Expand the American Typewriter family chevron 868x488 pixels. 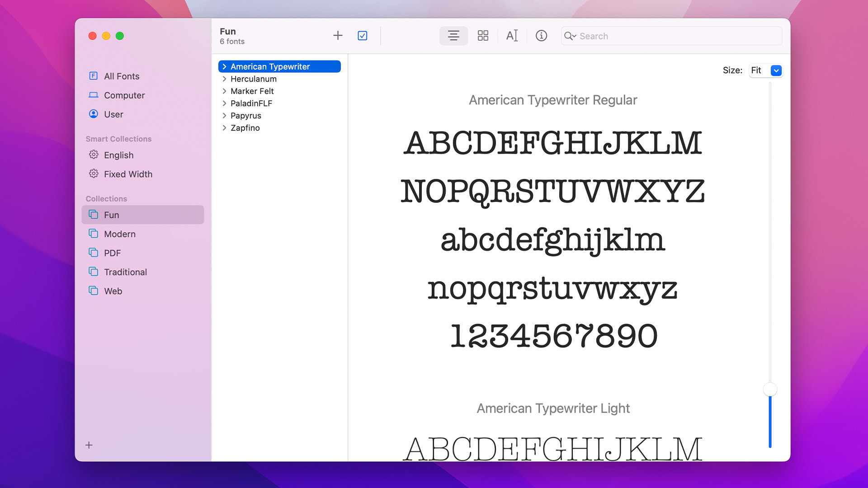click(224, 66)
